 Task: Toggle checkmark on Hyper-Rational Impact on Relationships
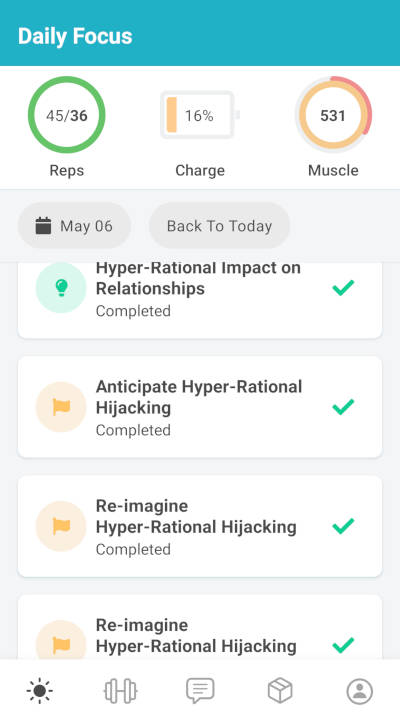[343, 287]
